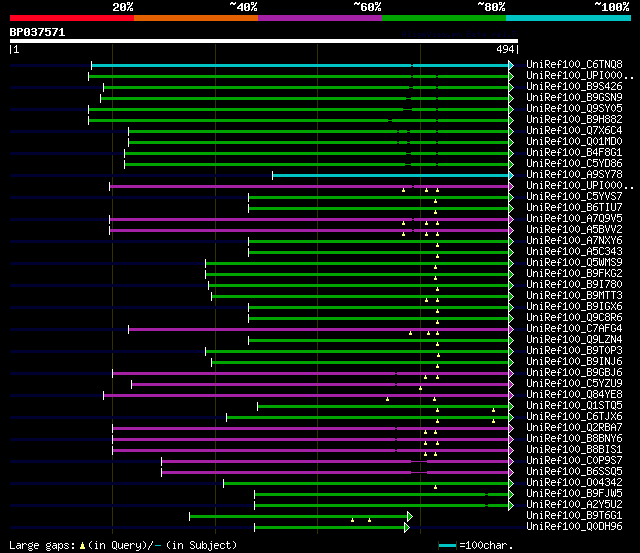Select the UniRef100_B9MTT3 label
This screenshot has width=640, height=553.
click(x=574, y=296)
